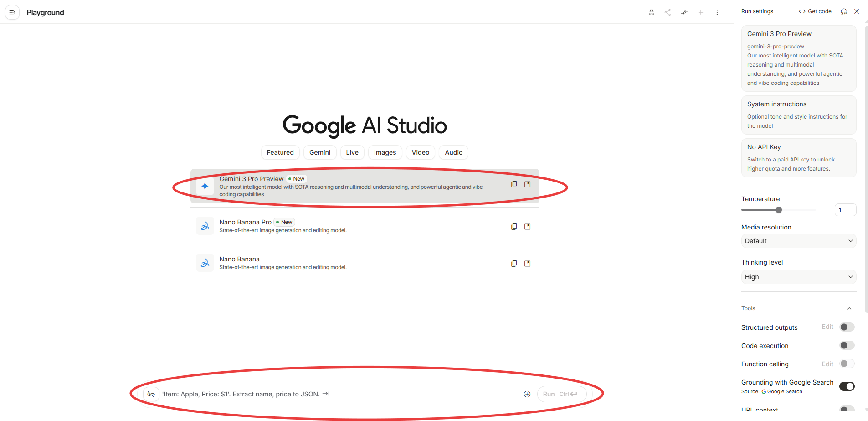Click the Temperature label
Screen dimensions: 868x421
760,199
